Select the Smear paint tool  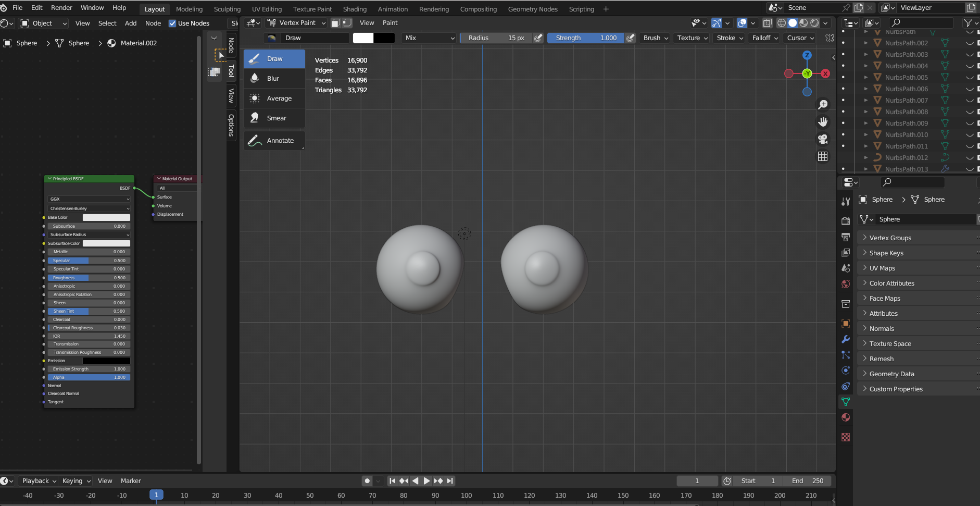pyautogui.click(x=274, y=118)
